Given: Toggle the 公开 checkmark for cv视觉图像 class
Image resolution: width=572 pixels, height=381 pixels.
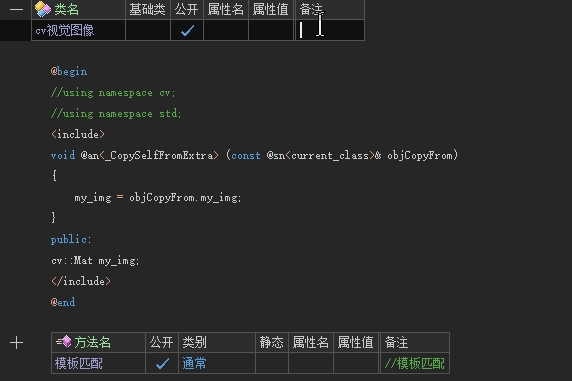Looking at the screenshot, I should point(187,30).
